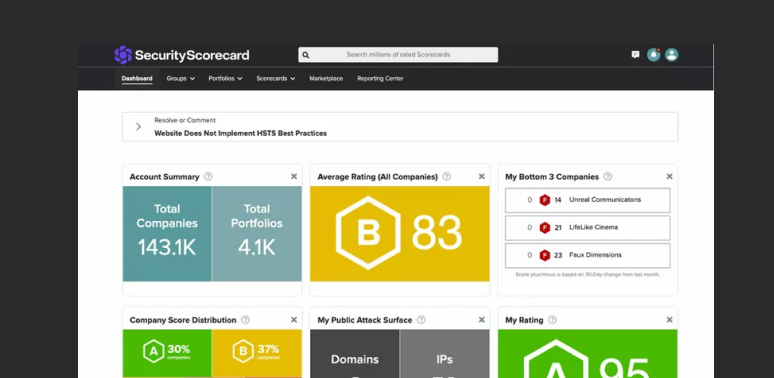This screenshot has width=774, height=378.
Task: Open the HSTS Best Practices issue
Action: [240, 133]
